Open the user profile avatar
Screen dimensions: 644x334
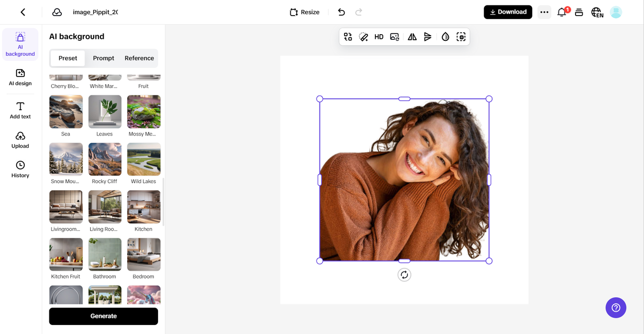[616, 12]
